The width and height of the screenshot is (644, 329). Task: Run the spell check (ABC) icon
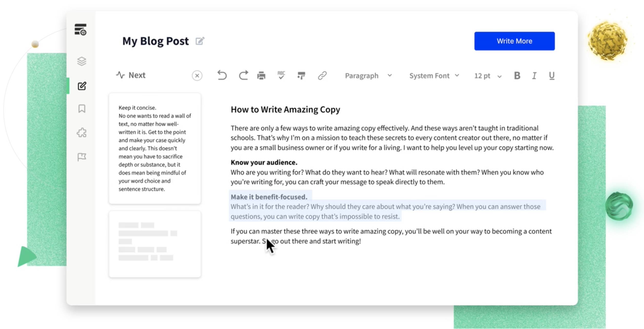[x=281, y=75]
